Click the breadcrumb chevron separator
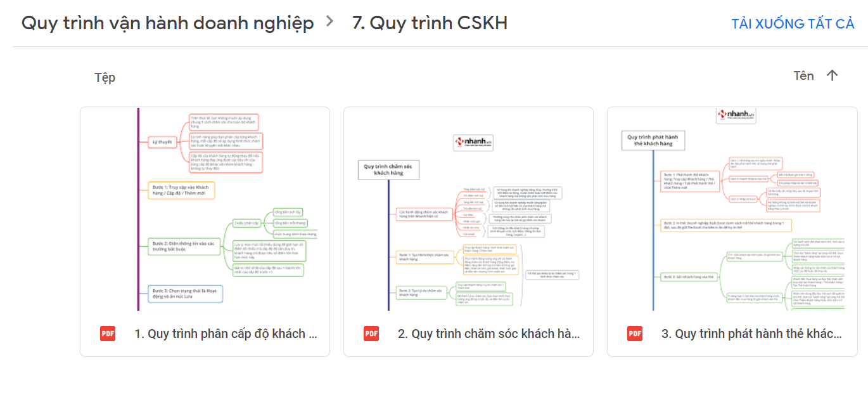Screen dimensions: 868x416 (329, 22)
